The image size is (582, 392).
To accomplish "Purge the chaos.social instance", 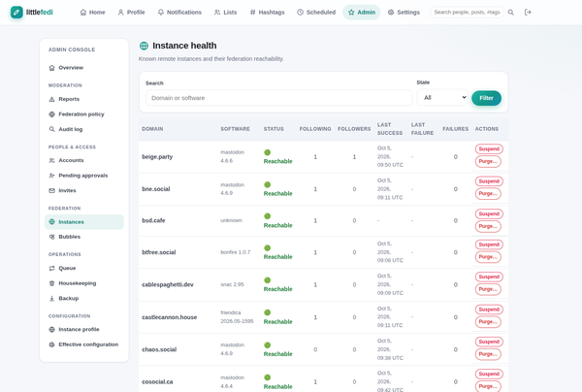I will [x=488, y=354].
